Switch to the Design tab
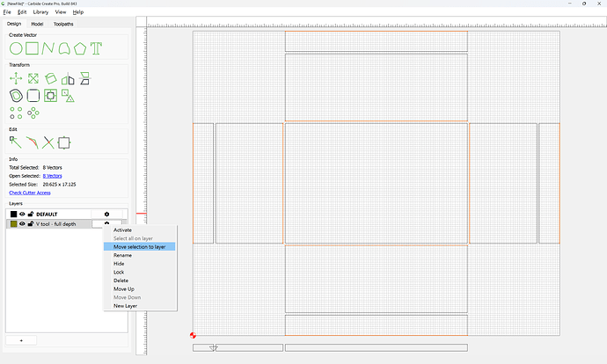The width and height of the screenshot is (607, 364). 14,24
